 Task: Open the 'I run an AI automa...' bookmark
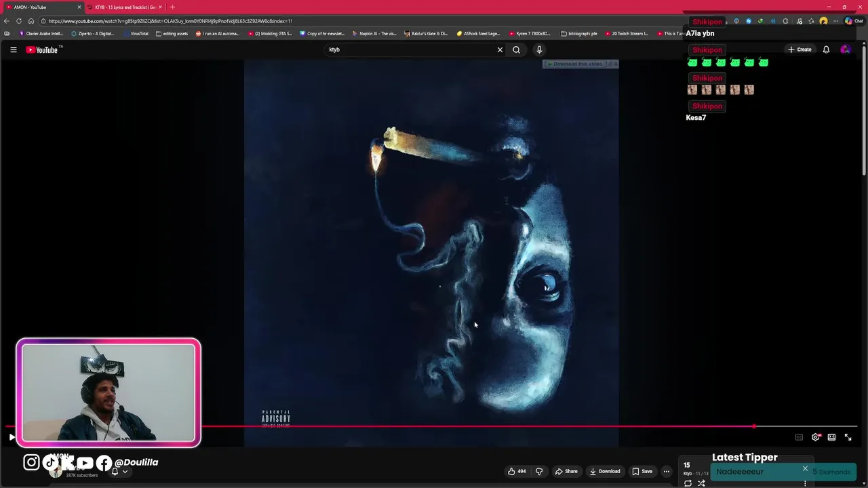tap(218, 33)
